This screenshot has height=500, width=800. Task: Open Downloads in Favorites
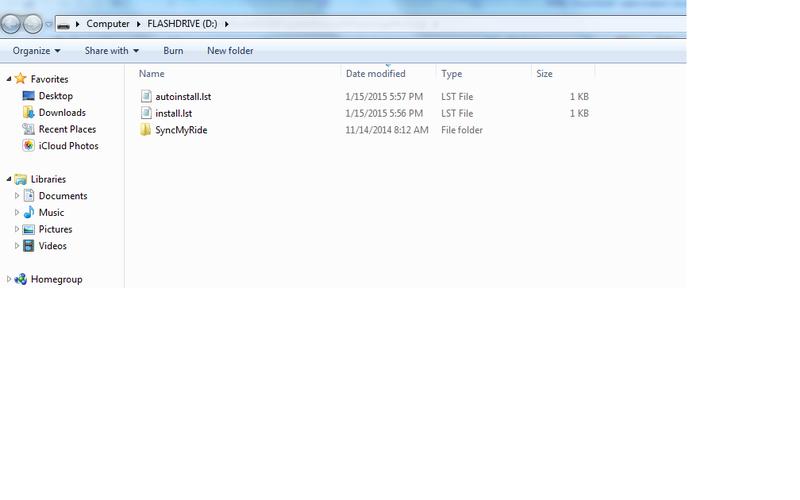click(x=62, y=113)
